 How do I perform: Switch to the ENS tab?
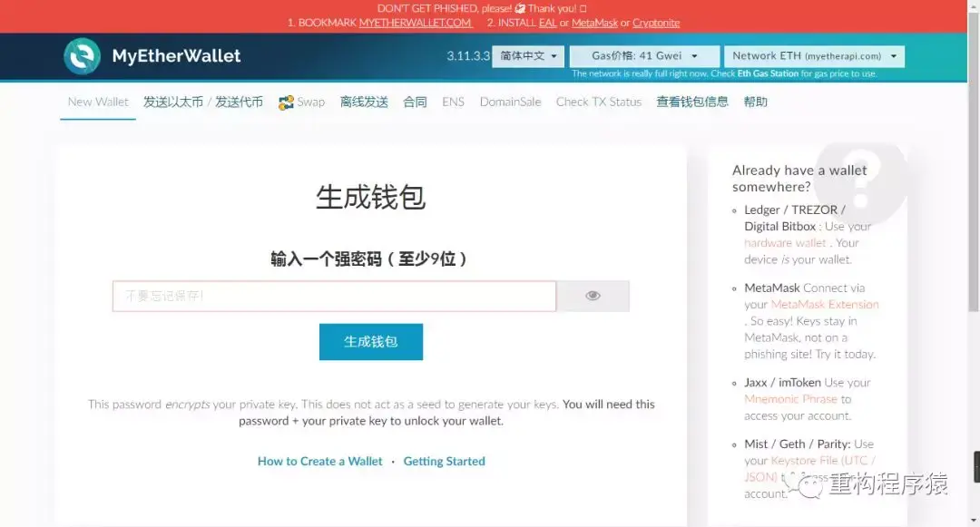(x=453, y=102)
